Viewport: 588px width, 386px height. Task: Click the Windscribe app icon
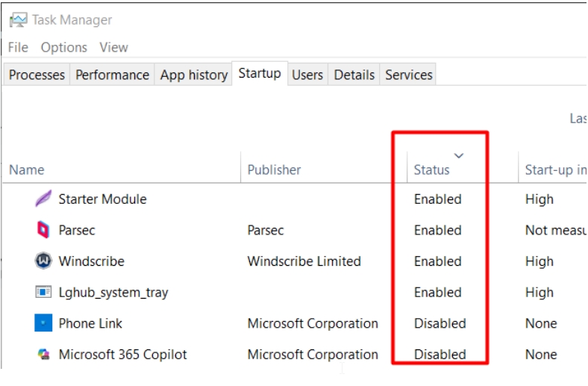tap(43, 261)
